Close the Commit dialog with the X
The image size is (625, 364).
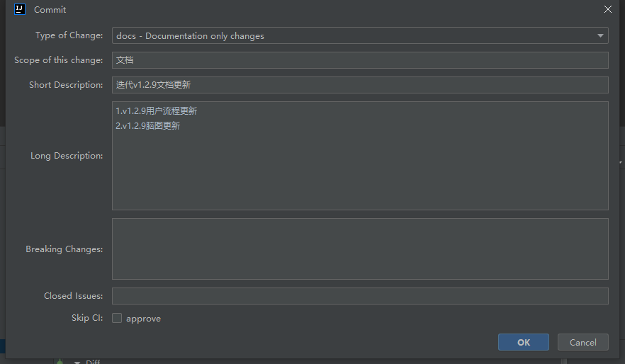tap(607, 9)
